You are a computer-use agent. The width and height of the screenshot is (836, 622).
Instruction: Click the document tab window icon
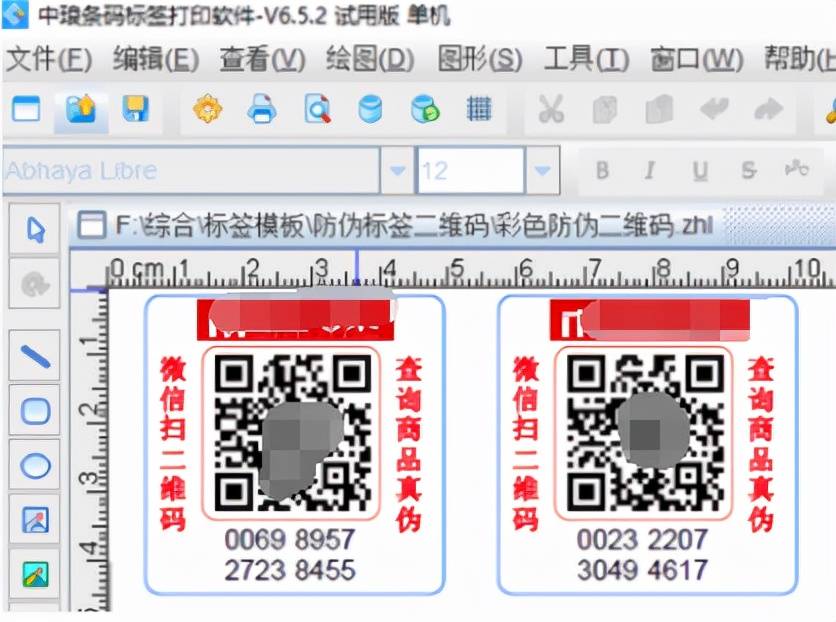click(91, 224)
